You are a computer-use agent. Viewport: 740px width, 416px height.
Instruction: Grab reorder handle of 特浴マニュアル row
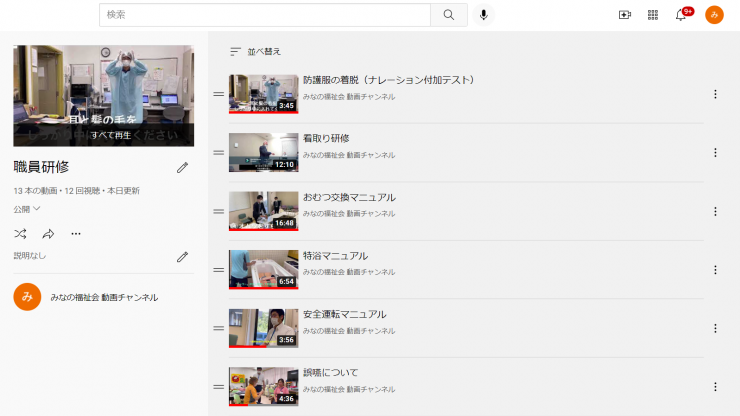tap(219, 270)
